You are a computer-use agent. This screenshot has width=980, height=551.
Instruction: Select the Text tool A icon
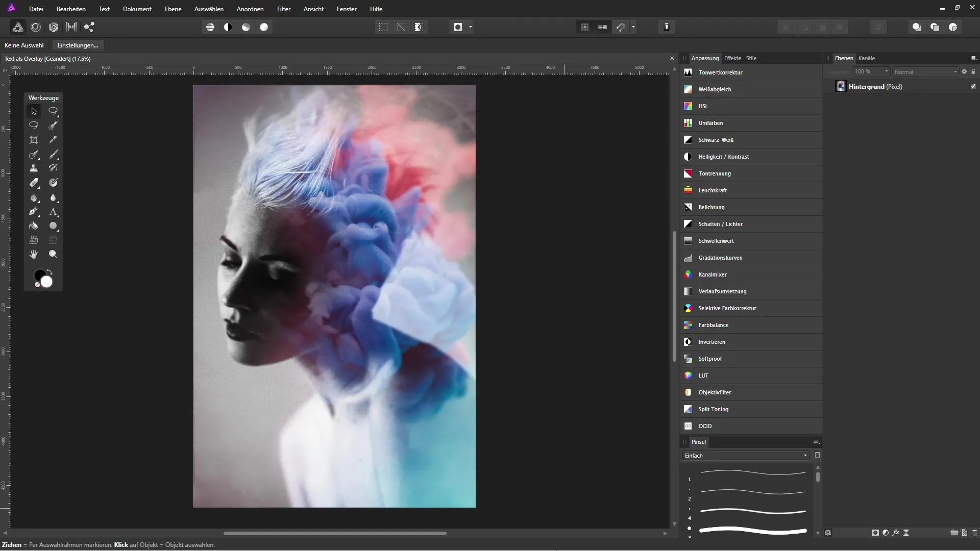pyautogui.click(x=53, y=212)
